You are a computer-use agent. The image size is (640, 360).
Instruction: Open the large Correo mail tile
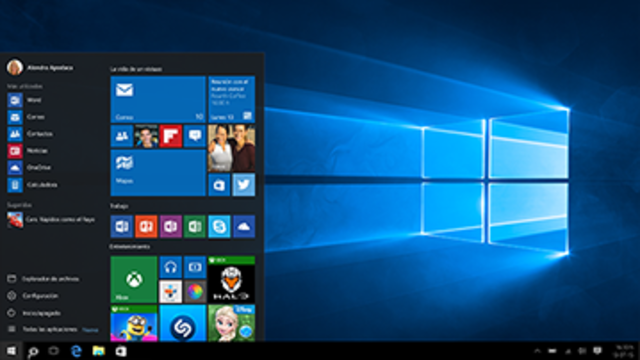[158, 99]
